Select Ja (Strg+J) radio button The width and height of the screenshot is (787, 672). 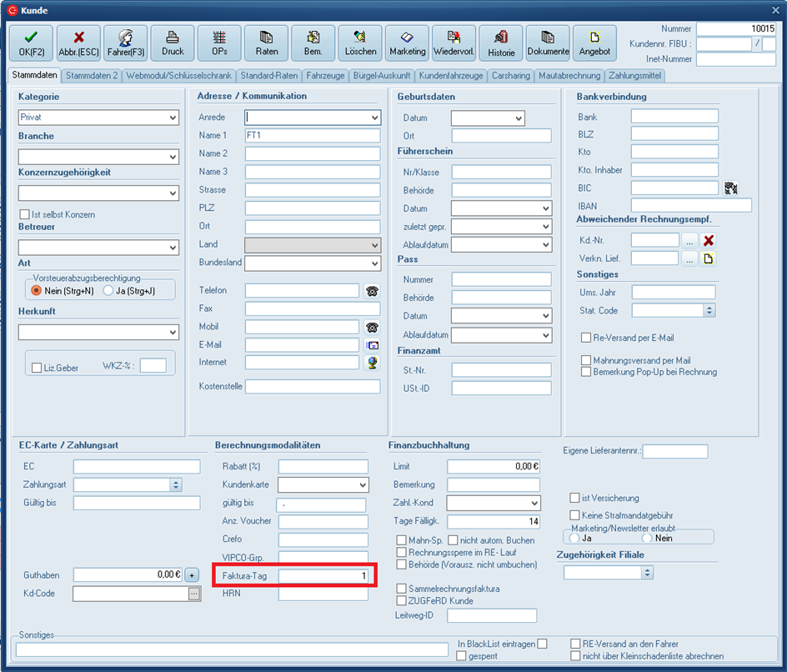pyautogui.click(x=108, y=290)
